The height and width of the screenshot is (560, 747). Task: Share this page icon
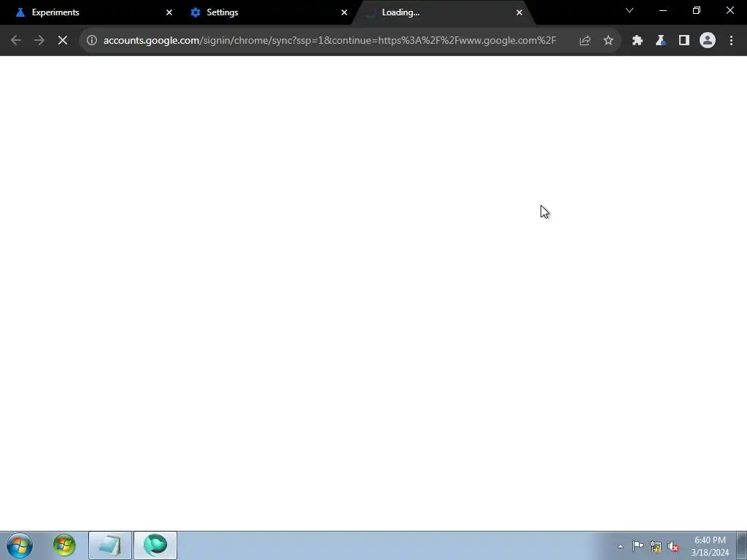(x=585, y=41)
